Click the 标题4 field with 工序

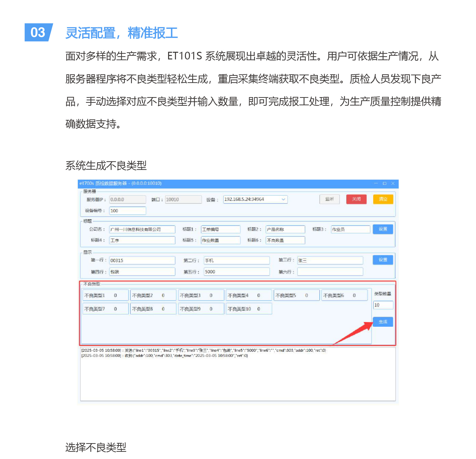pos(142,240)
